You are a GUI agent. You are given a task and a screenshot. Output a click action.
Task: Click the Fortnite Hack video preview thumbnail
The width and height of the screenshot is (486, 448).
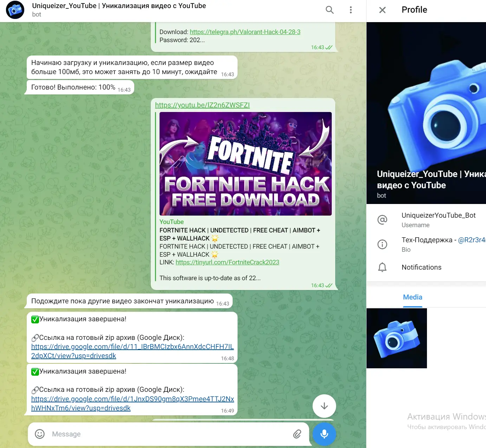point(246,164)
